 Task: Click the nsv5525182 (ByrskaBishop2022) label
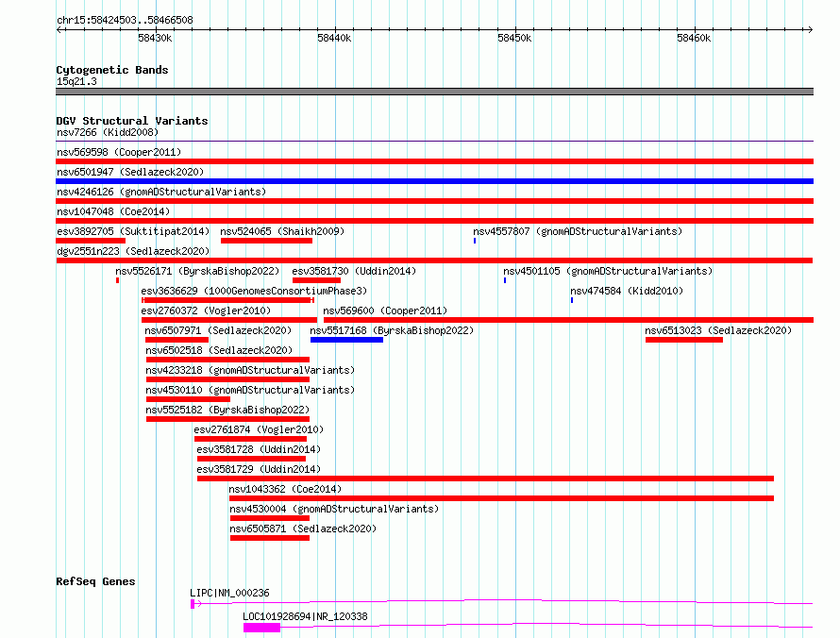point(227,410)
